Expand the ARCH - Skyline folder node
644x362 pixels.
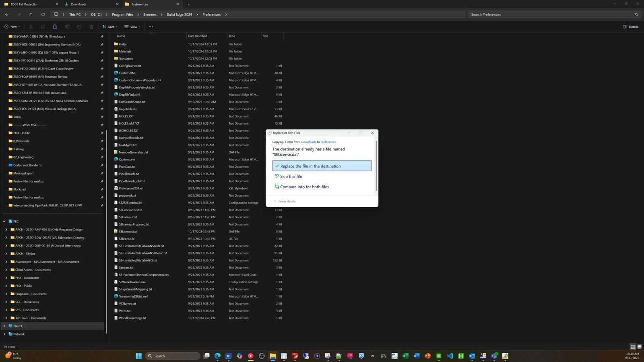(x=6, y=254)
